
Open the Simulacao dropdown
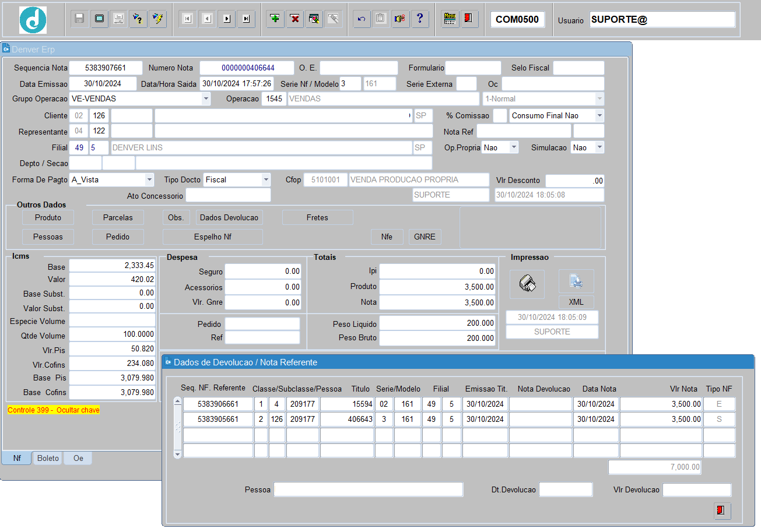[599, 147]
